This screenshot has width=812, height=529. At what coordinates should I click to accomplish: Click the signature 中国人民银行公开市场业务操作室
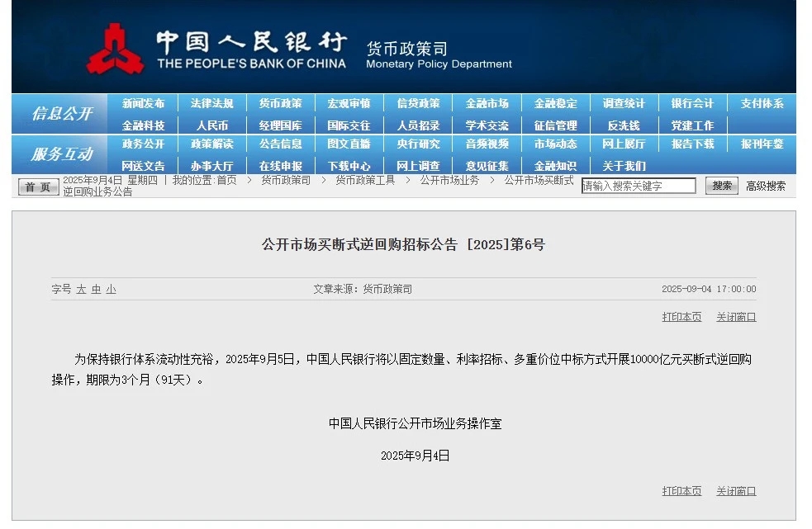(x=415, y=424)
